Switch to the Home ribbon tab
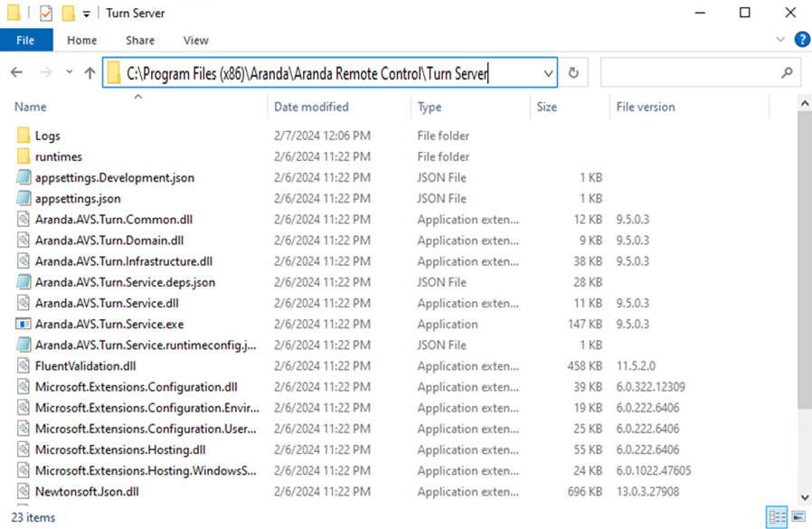Screen dimensions: 812x529 point(81,41)
